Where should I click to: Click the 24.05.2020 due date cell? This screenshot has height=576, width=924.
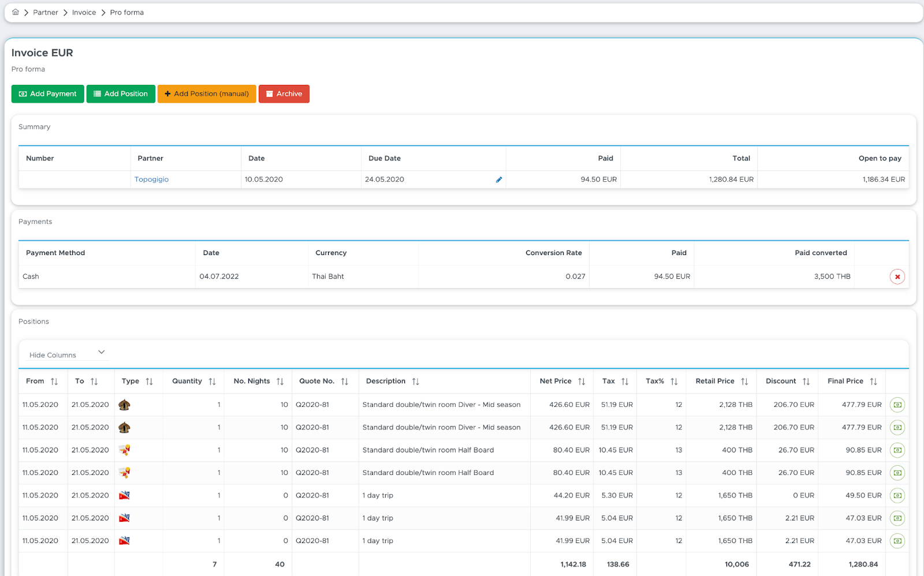point(433,179)
